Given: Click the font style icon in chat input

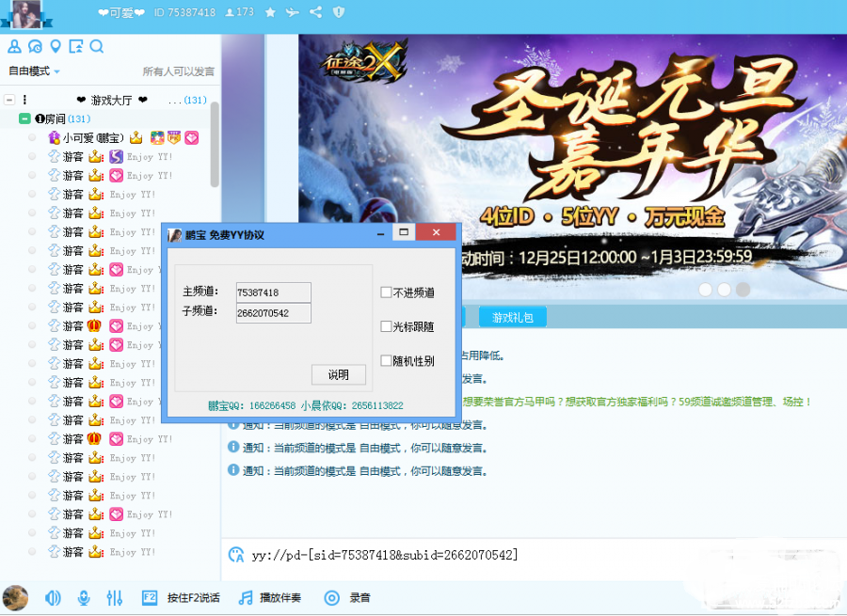Looking at the screenshot, I should click(x=236, y=555).
